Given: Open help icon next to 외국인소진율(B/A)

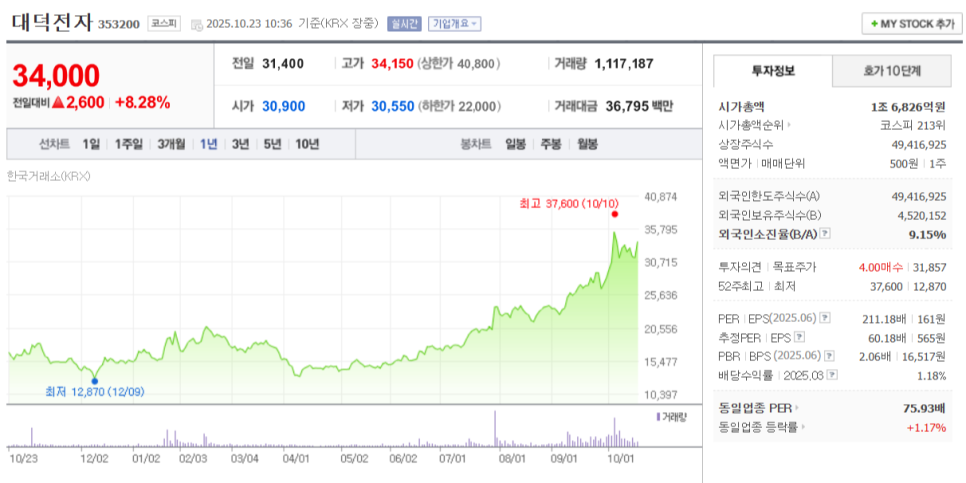Looking at the screenshot, I should pyautogui.click(x=826, y=235).
